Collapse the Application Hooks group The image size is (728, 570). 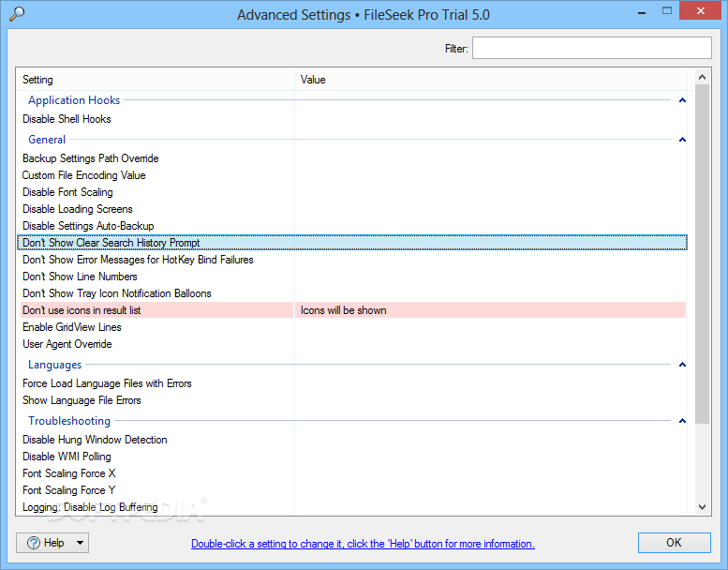682,100
